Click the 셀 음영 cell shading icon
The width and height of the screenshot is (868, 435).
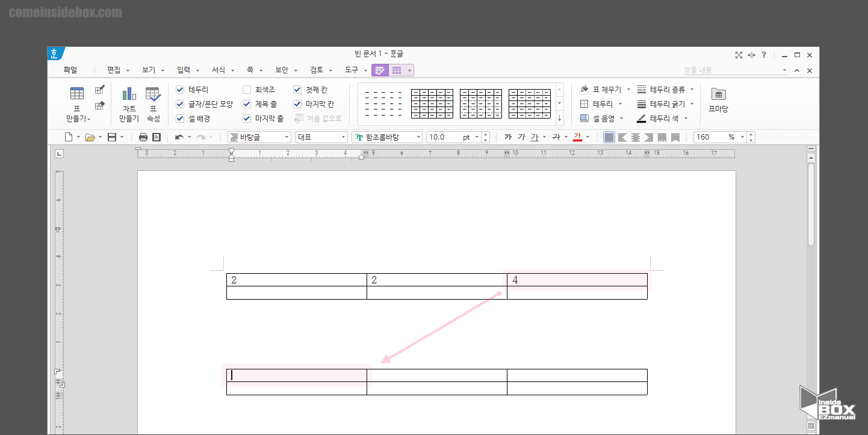[584, 119]
